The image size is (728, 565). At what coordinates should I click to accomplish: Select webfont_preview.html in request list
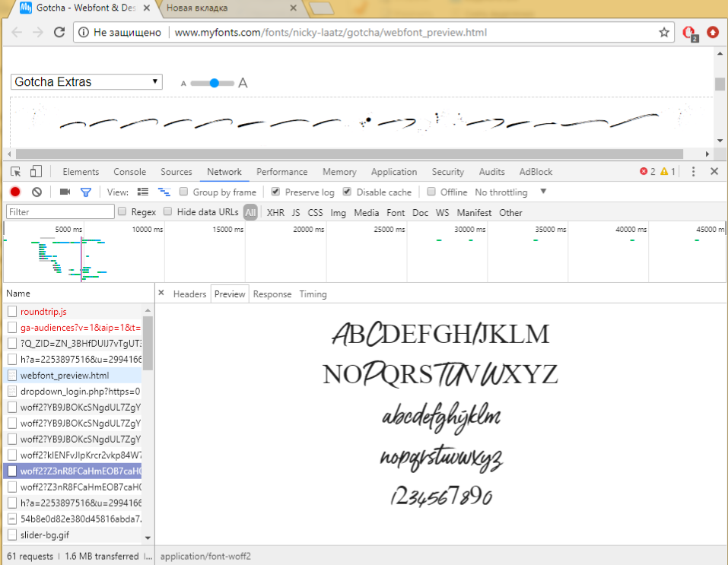(73, 376)
